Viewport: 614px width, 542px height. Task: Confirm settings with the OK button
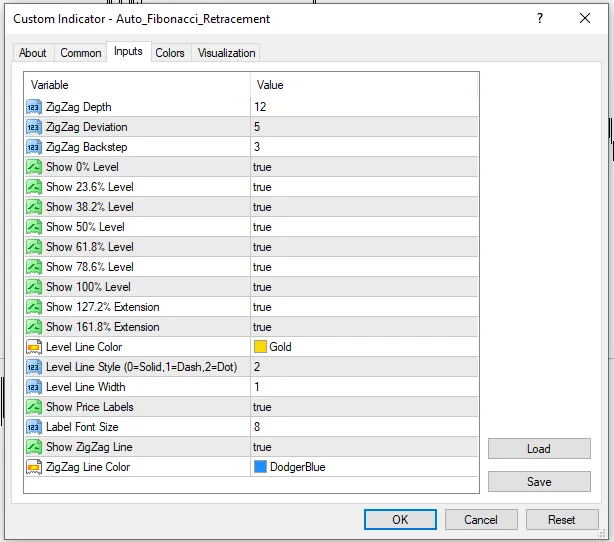click(x=400, y=519)
